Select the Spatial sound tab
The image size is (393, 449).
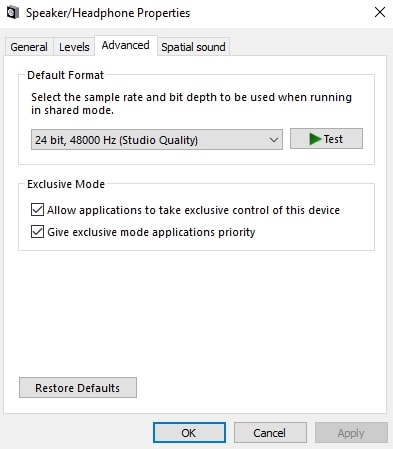(x=193, y=47)
